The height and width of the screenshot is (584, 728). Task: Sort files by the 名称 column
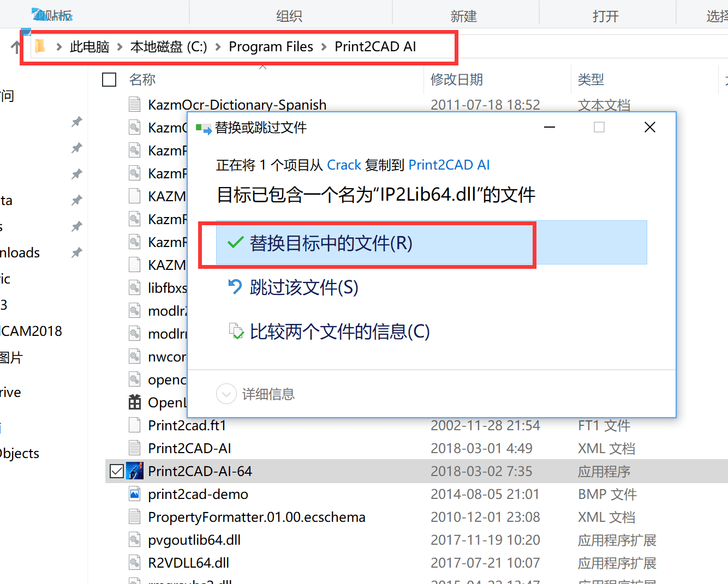pyautogui.click(x=142, y=80)
